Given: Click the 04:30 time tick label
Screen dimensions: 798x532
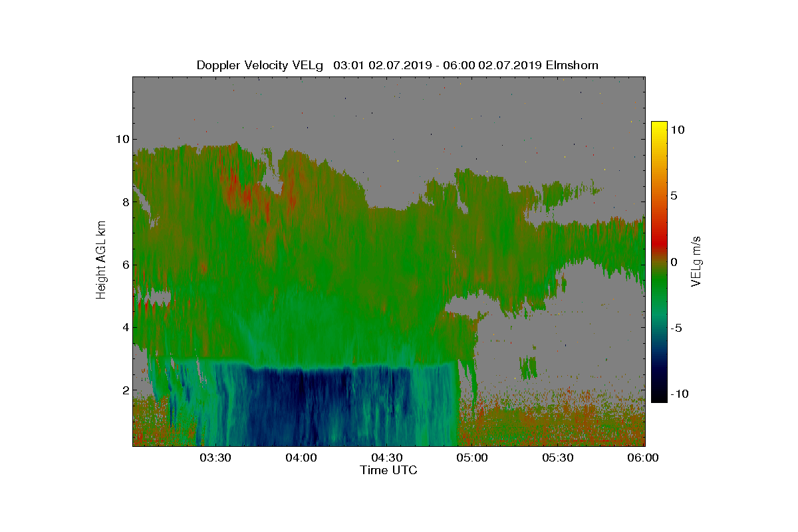Looking at the screenshot, I should pyautogui.click(x=387, y=458).
